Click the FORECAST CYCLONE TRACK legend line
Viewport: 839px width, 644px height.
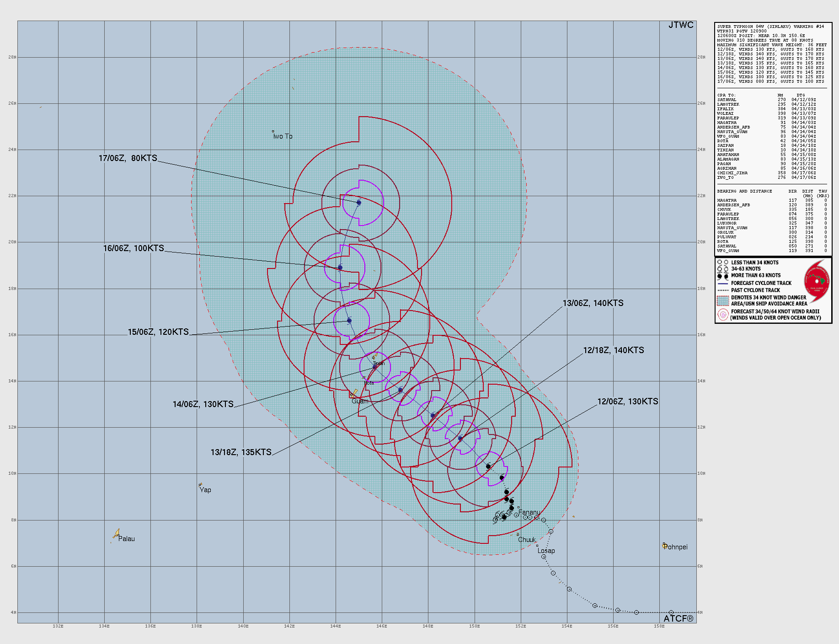coord(724,283)
